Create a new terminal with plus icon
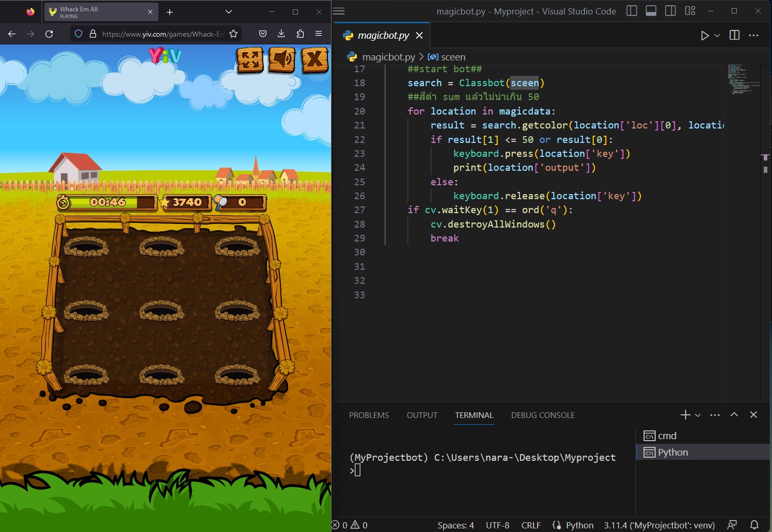This screenshot has height=532, width=772. (685, 415)
